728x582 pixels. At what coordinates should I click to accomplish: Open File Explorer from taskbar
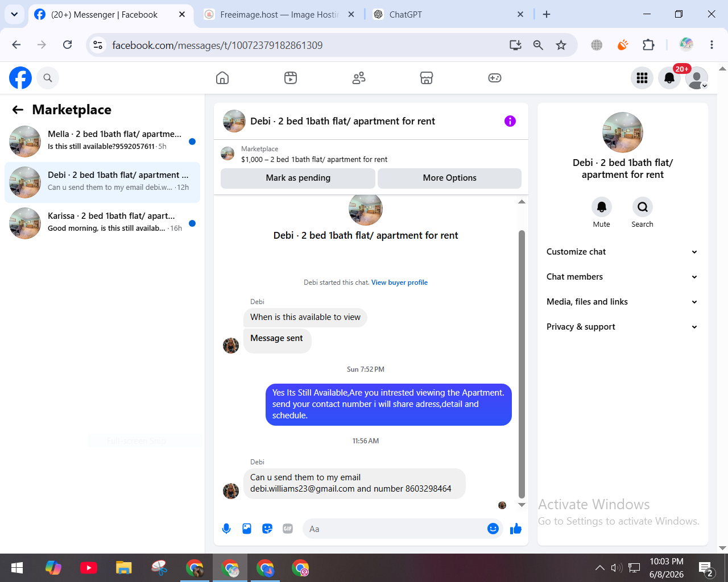coord(124,568)
